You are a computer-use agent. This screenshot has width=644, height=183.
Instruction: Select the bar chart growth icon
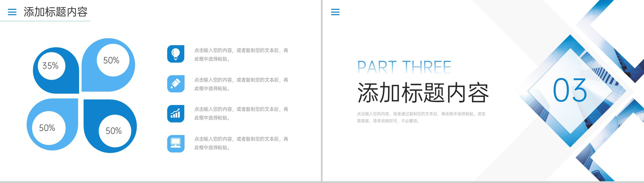coord(176,113)
